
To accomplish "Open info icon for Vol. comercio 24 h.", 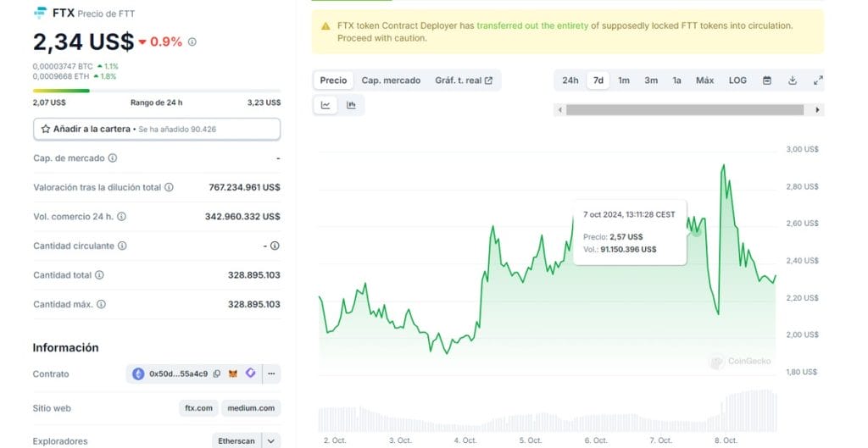I will (x=121, y=217).
